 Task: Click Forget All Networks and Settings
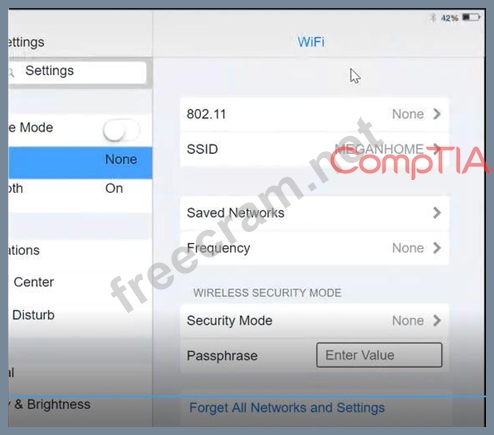[x=287, y=408]
